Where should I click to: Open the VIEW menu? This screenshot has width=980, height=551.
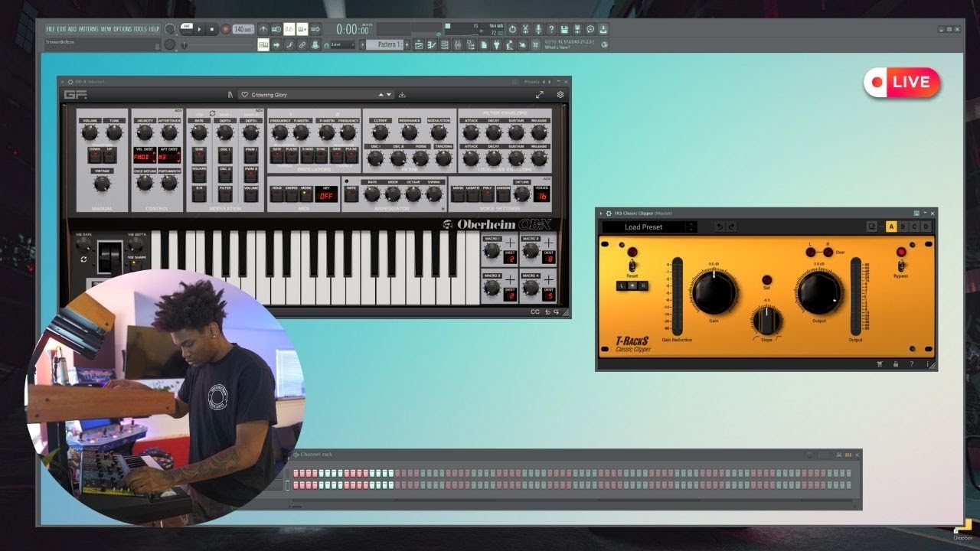click(x=106, y=29)
